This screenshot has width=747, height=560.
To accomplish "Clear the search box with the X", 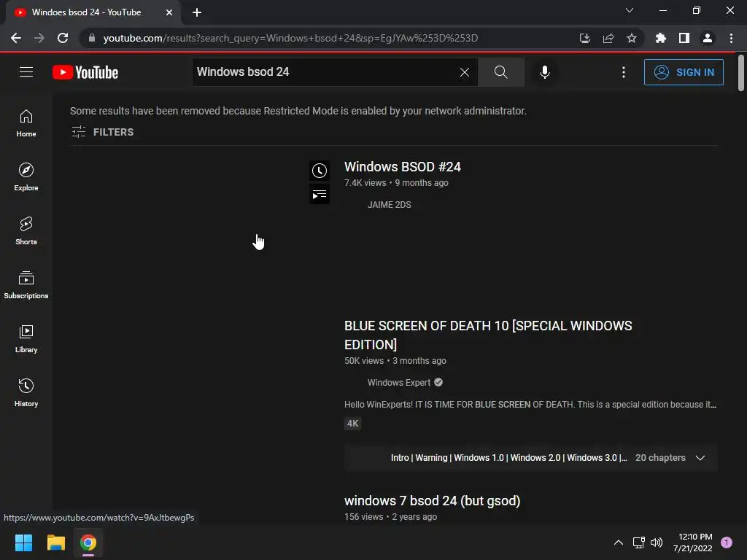I will (x=465, y=72).
